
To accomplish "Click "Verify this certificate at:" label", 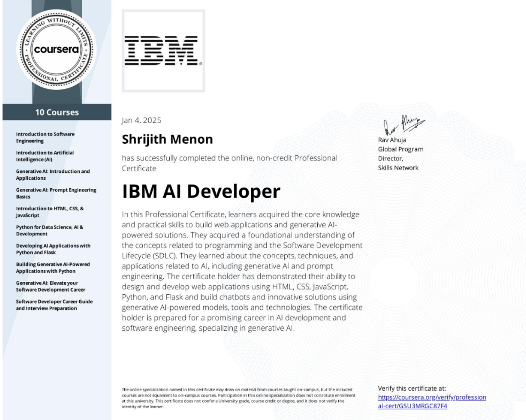I will [412, 388].
